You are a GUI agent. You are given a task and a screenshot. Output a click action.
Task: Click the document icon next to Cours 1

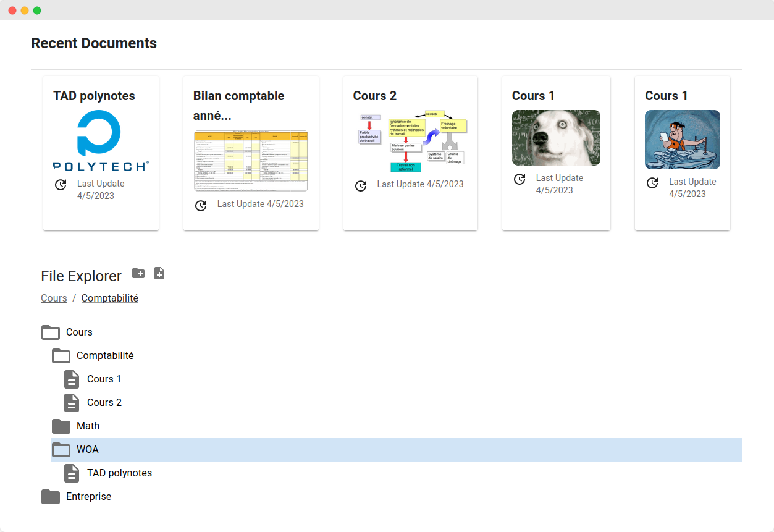coord(72,379)
